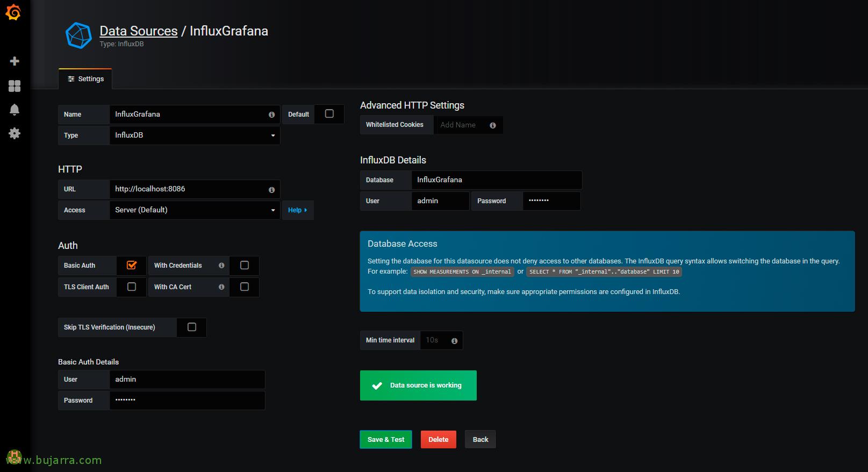Click into the Database input field
This screenshot has width=868, height=472.
496,180
